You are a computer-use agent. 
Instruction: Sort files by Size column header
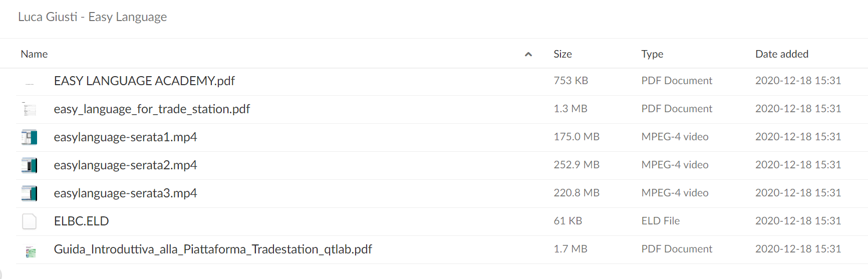coord(562,54)
